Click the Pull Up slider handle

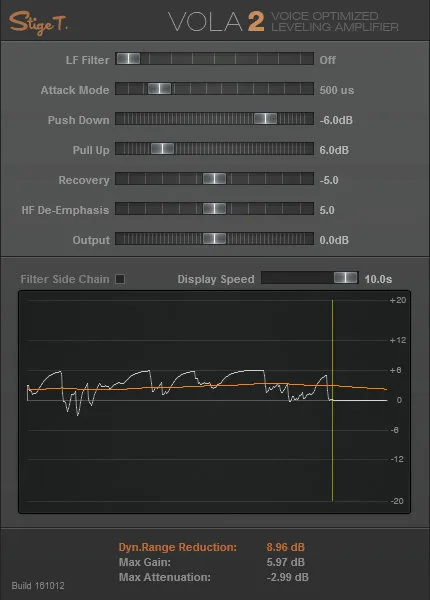pyautogui.click(x=163, y=148)
